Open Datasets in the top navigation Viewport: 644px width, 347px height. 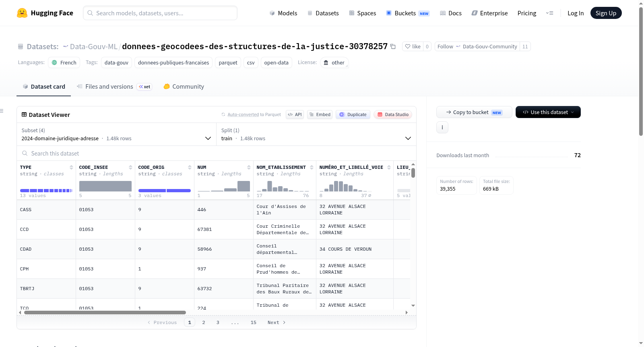click(323, 13)
